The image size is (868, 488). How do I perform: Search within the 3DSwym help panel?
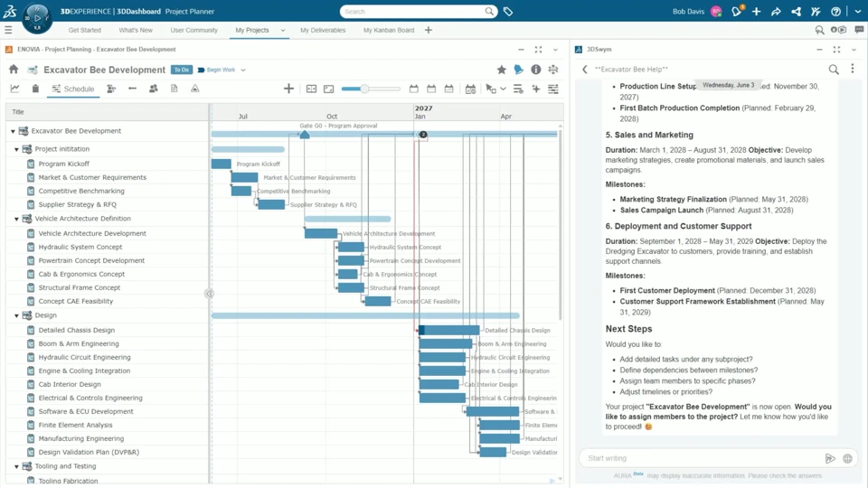point(834,70)
